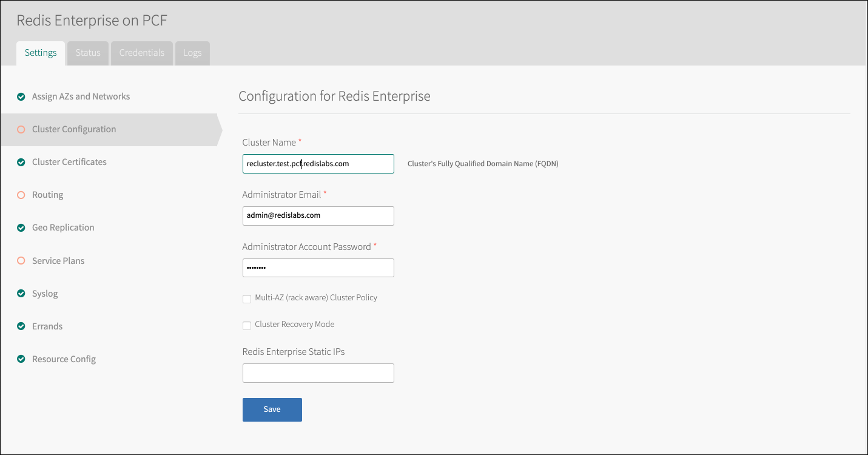The height and width of the screenshot is (455, 868).
Task: Toggle the Cluster Recovery Mode checkbox
Action: [x=247, y=325]
